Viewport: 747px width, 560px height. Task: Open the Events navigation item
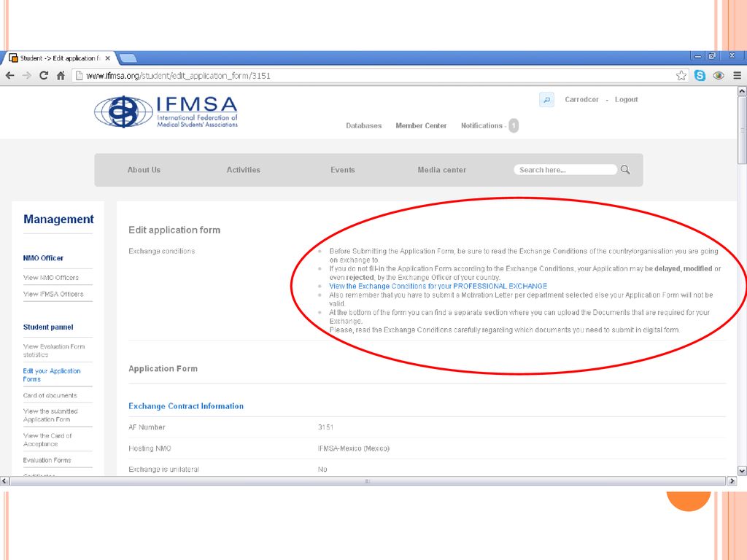(343, 169)
